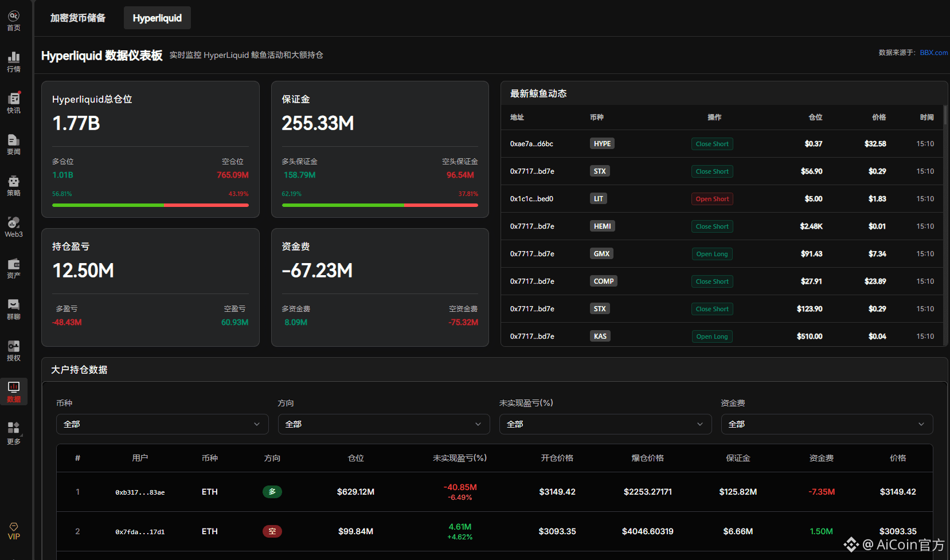The image size is (950, 560).
Task: Click the long/short ratio bar under 保证金
Action: 380,205
